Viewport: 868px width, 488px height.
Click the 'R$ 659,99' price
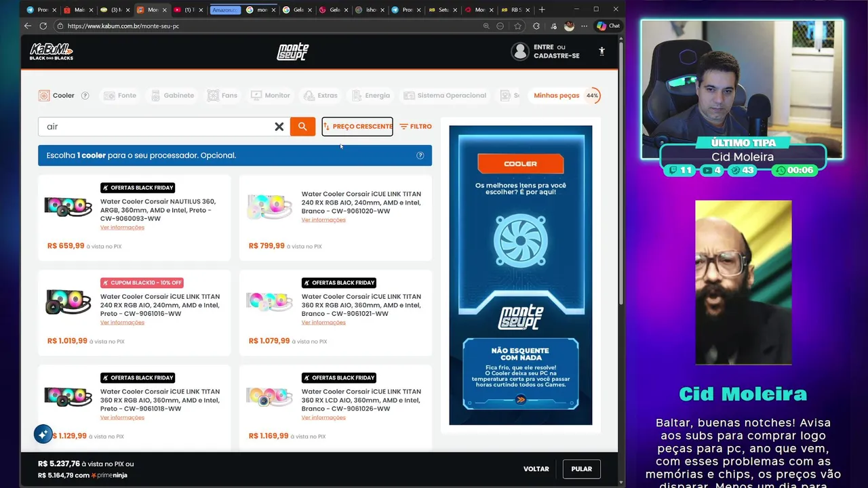tap(66, 246)
